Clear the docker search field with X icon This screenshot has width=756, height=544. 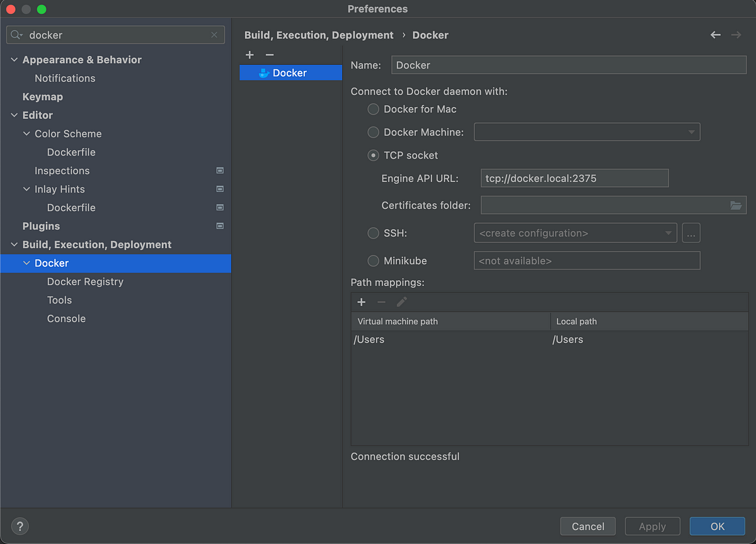[215, 35]
